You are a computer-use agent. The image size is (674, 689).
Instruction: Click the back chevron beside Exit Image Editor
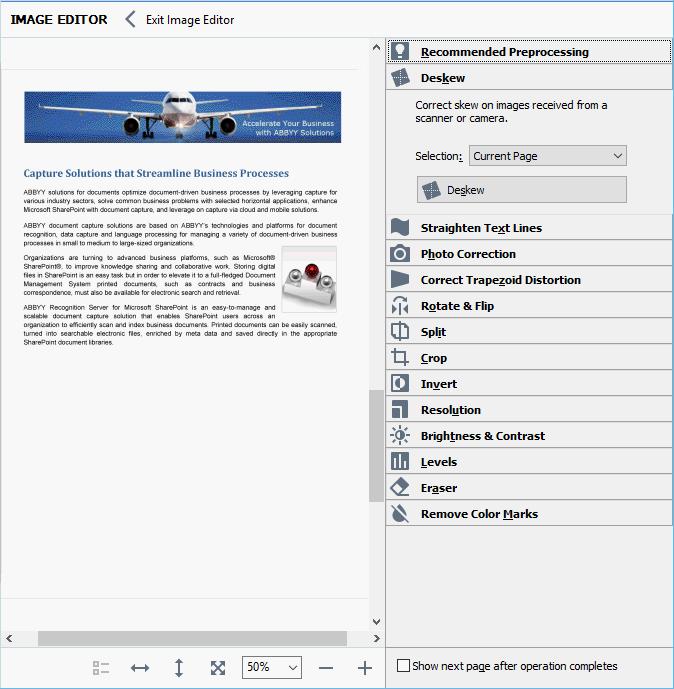tap(130, 19)
